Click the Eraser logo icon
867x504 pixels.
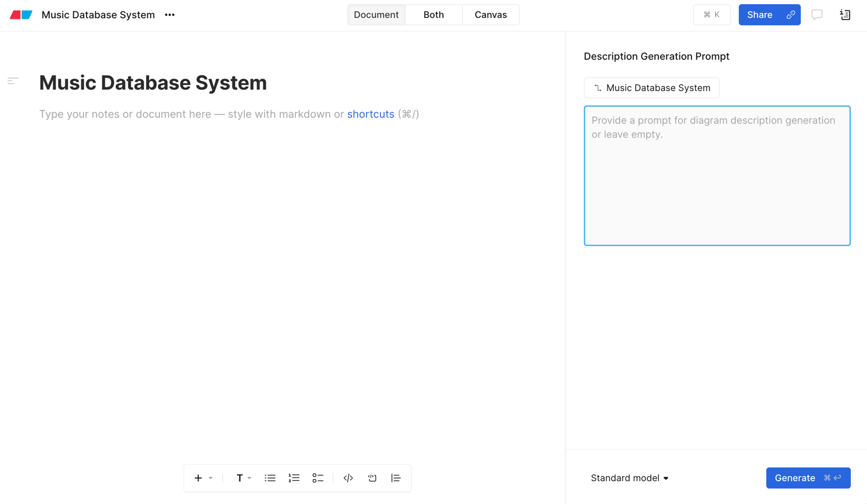click(x=21, y=15)
